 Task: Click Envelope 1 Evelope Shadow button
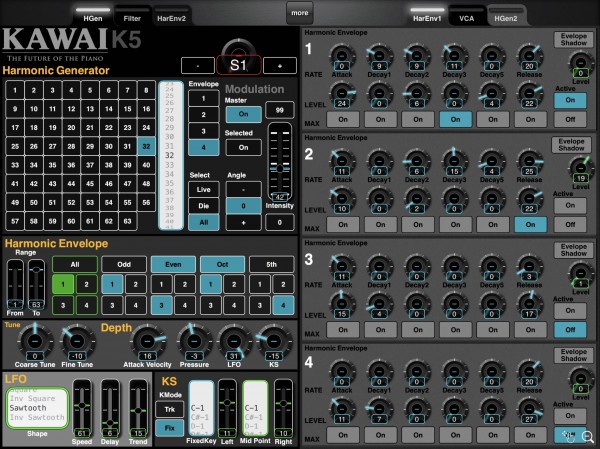click(574, 39)
